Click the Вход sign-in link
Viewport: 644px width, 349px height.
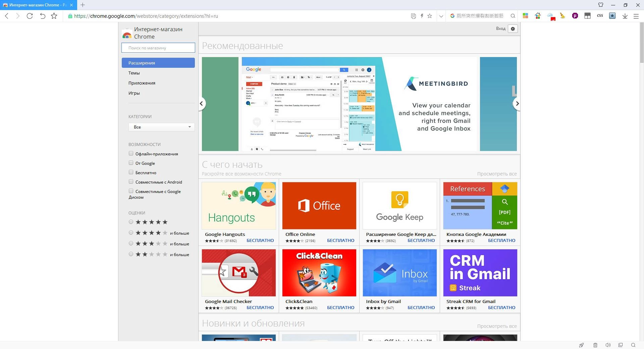click(x=500, y=29)
